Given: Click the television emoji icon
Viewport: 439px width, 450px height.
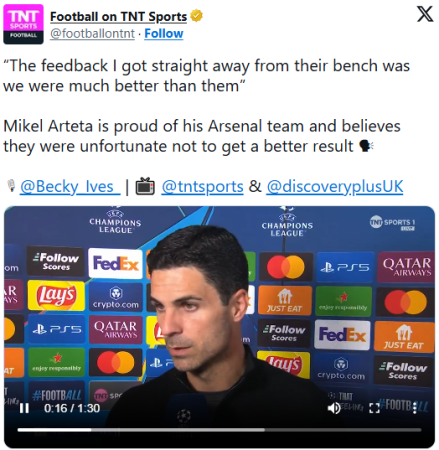Looking at the screenshot, I should 145,186.
